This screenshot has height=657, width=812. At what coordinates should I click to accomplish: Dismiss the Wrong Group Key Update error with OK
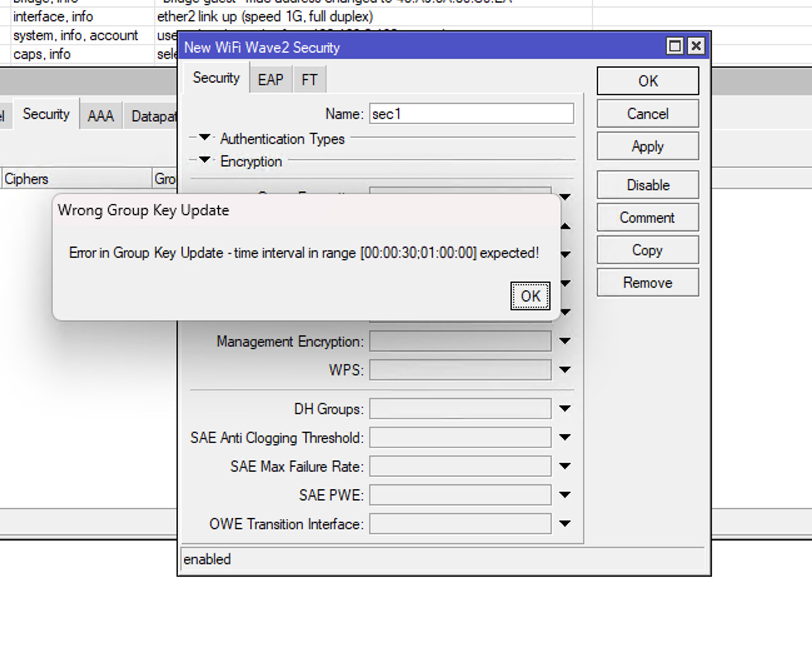click(x=530, y=296)
